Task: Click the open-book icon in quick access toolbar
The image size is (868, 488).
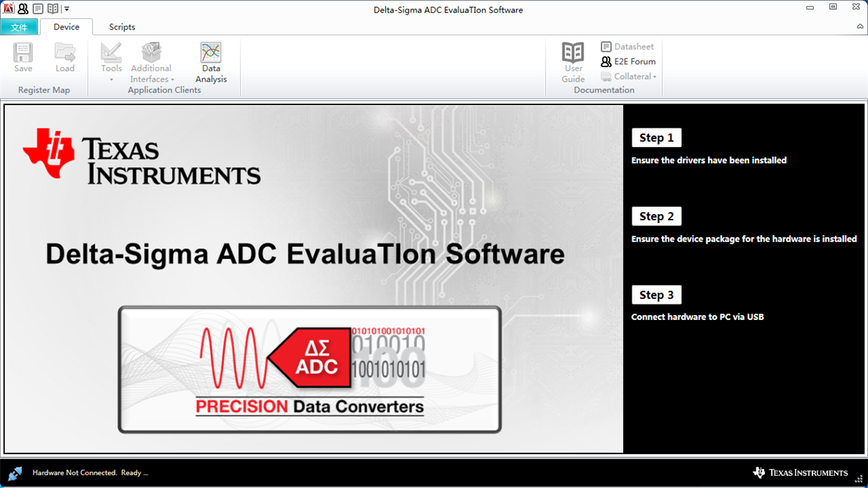Action: pyautogui.click(x=53, y=9)
